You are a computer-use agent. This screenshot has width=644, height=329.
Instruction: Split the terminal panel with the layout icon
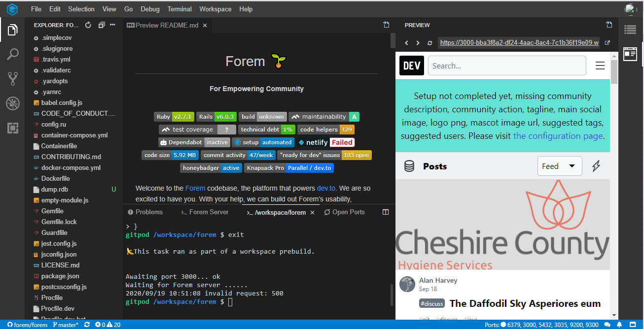[386, 212]
